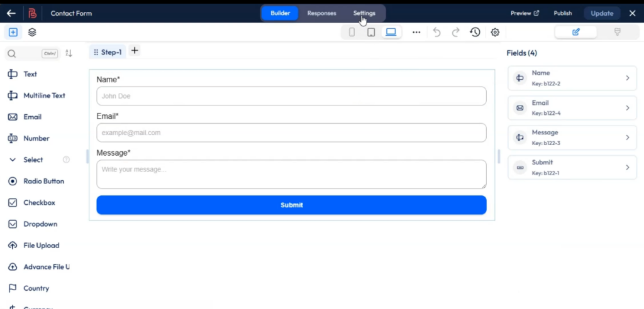Image resolution: width=644 pixels, height=309 pixels.
Task: Select the add field plus icon
Action: tap(13, 32)
